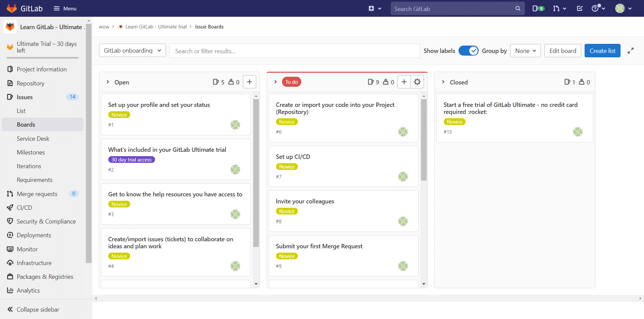The width and height of the screenshot is (644, 319).
Task: Click horizontal scrollbar right arrow
Action: (640, 298)
